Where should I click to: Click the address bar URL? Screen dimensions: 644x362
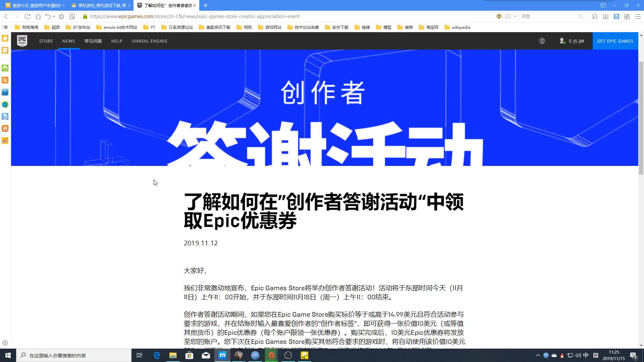(x=195, y=16)
